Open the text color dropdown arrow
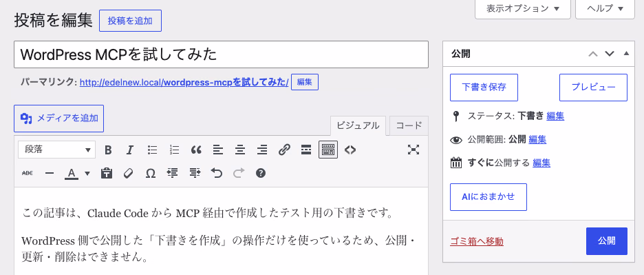 (x=87, y=173)
